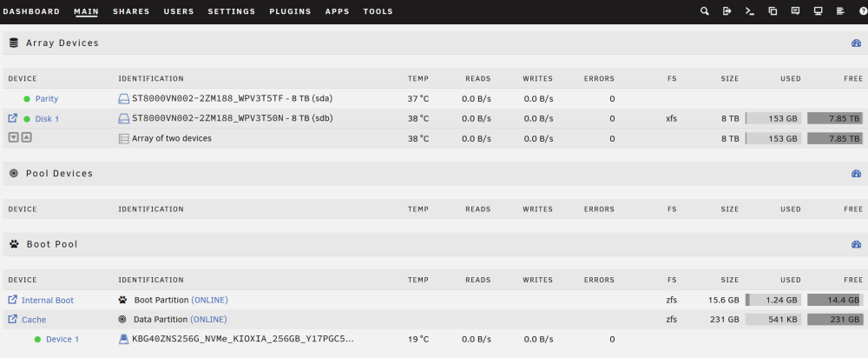Click the 231 GB free bar of Cache

coord(835,319)
